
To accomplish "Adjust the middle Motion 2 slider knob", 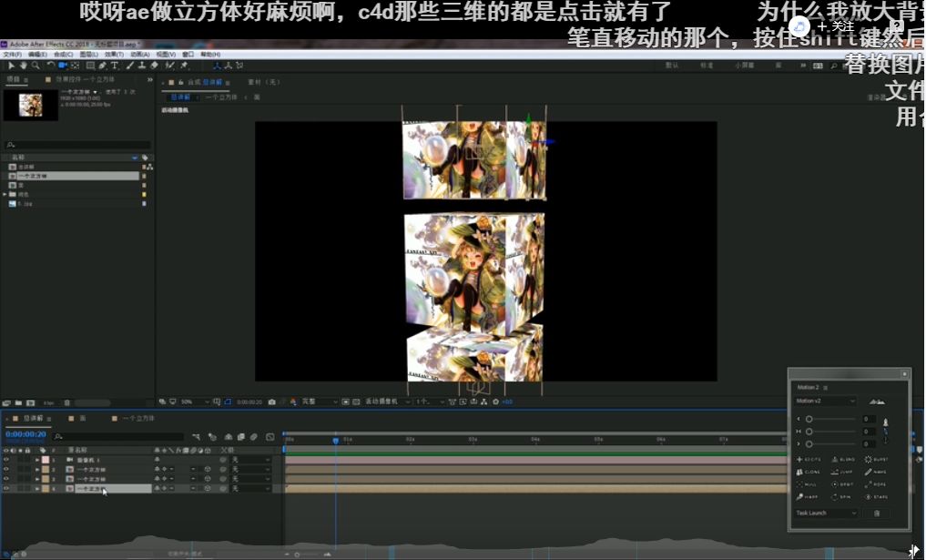I will (809, 432).
